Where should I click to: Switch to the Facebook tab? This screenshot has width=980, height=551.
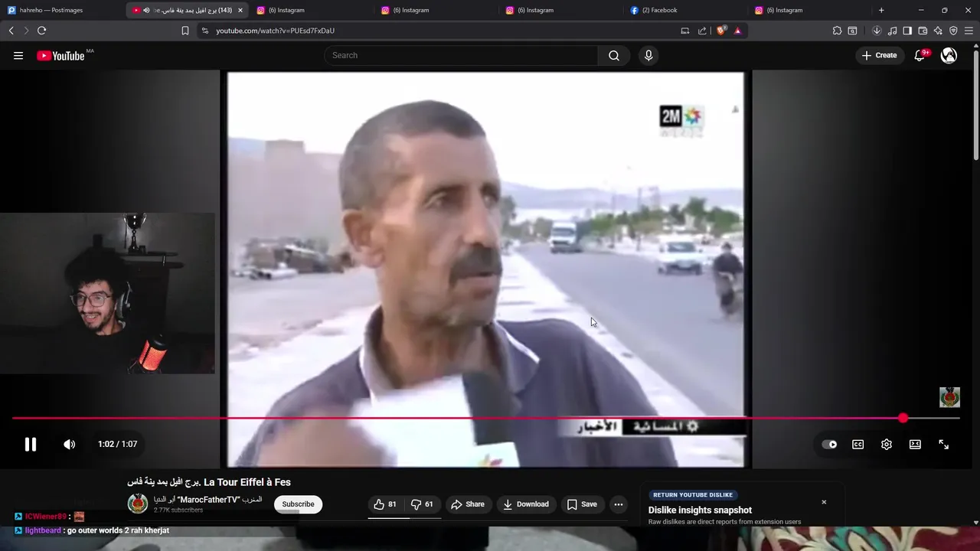(684, 10)
